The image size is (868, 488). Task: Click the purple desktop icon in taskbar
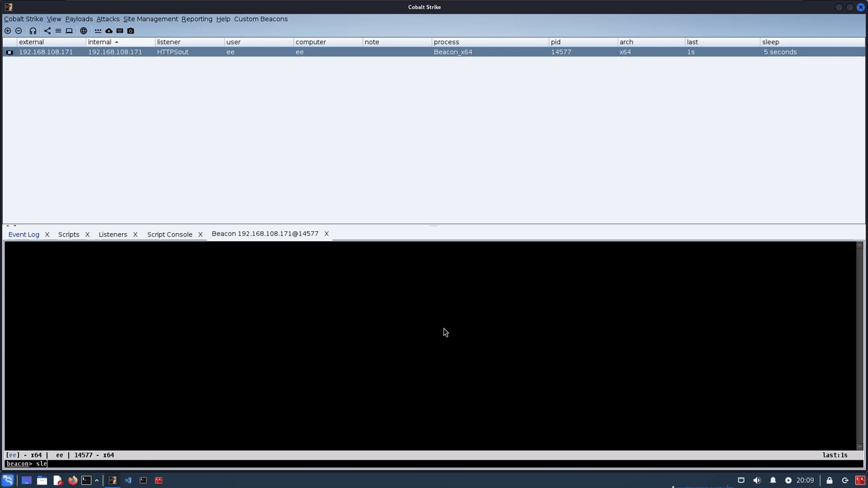pyautogui.click(x=26, y=481)
